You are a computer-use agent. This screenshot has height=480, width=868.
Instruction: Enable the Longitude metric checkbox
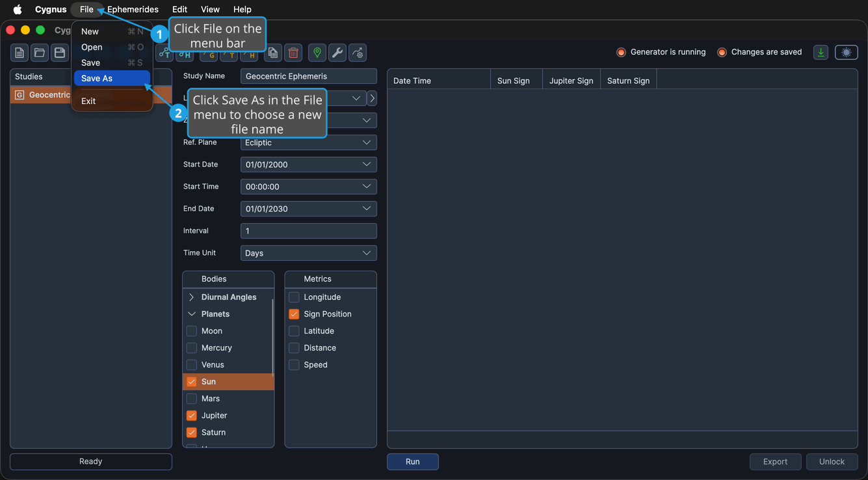(294, 297)
